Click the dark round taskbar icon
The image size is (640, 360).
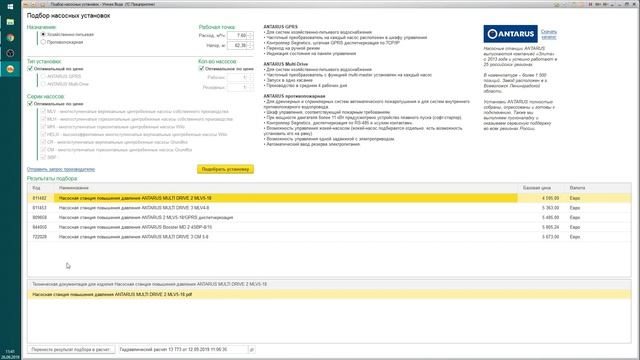[10, 53]
